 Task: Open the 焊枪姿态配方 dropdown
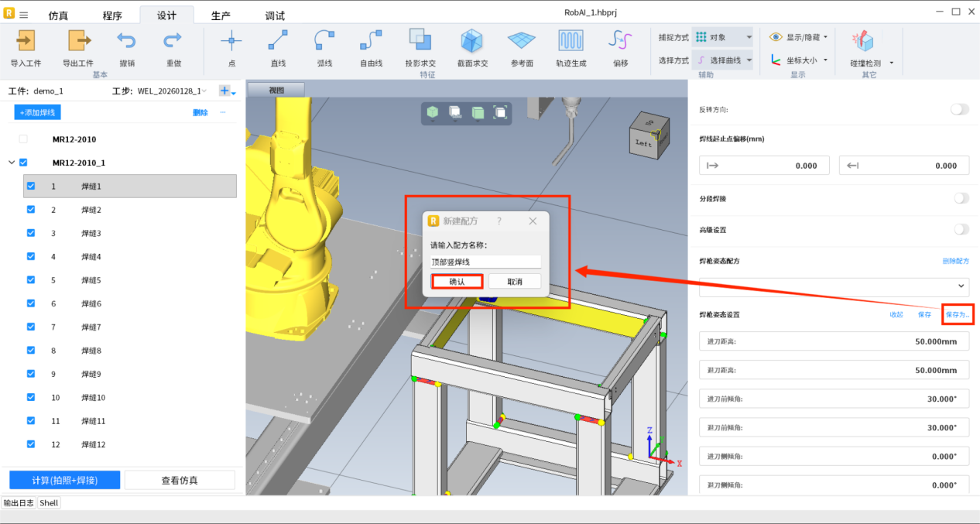click(834, 286)
